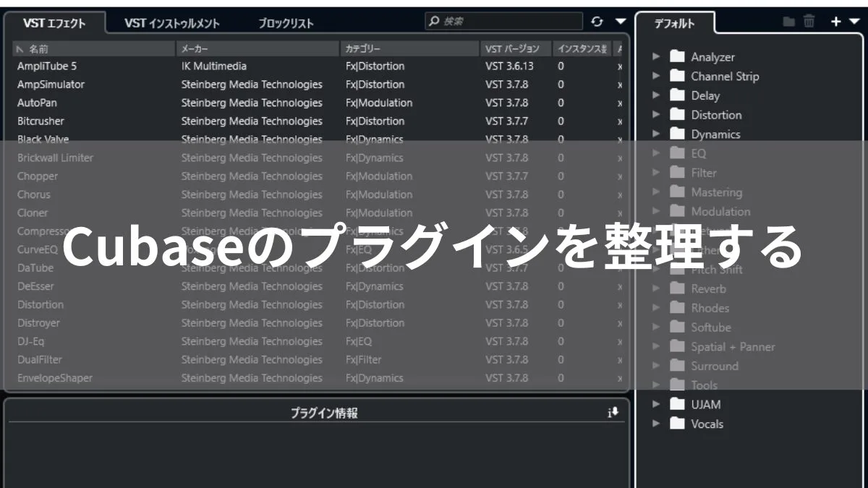This screenshot has width=868, height=488.
Task: Click the Spatial + Panner folder icon
Action: point(677,347)
